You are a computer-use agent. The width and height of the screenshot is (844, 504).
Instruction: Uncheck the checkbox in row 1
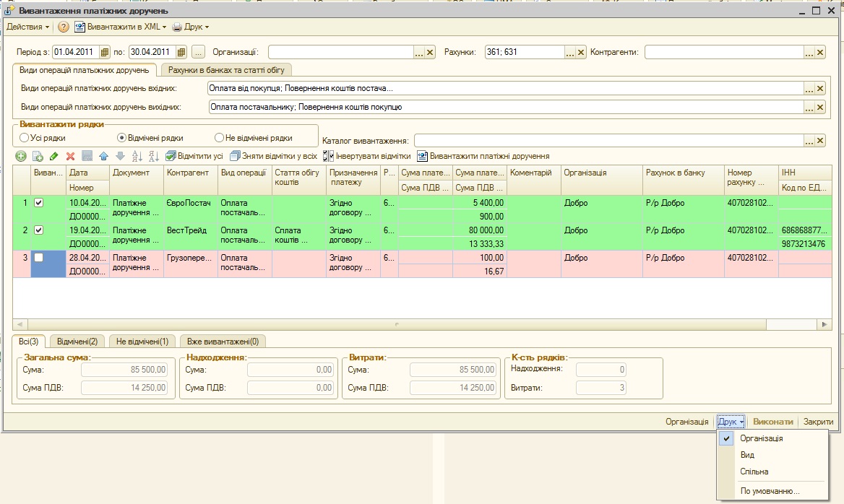click(x=39, y=203)
